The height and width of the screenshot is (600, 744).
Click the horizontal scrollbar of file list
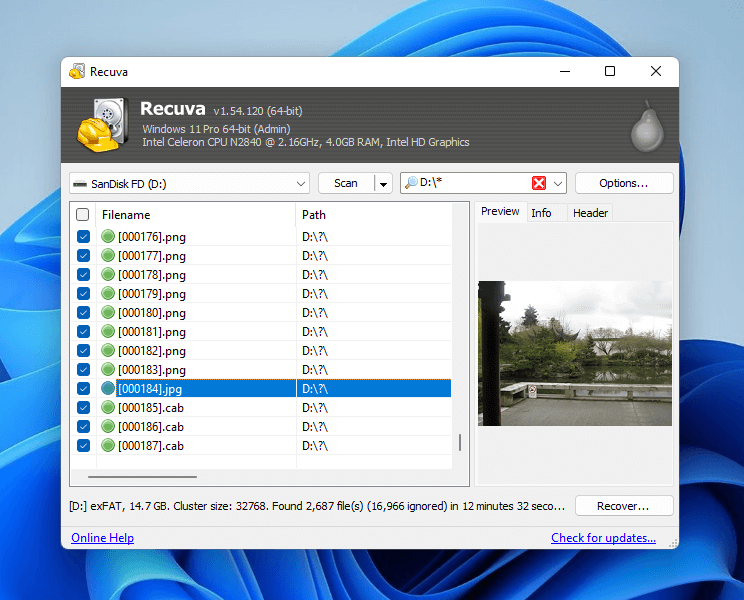[x=142, y=477]
